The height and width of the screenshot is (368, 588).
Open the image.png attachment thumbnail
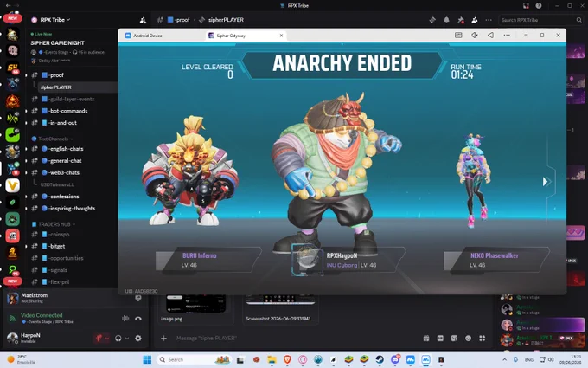click(x=195, y=304)
